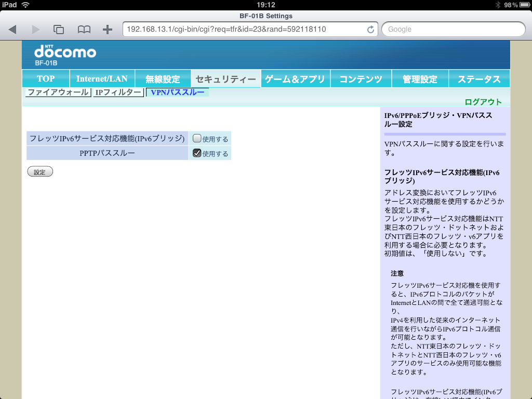The width and height of the screenshot is (532, 399).
Task: Click the IPv6/PPPoEブリッジ・VPNパススルー設定 help title
Action: point(438,120)
